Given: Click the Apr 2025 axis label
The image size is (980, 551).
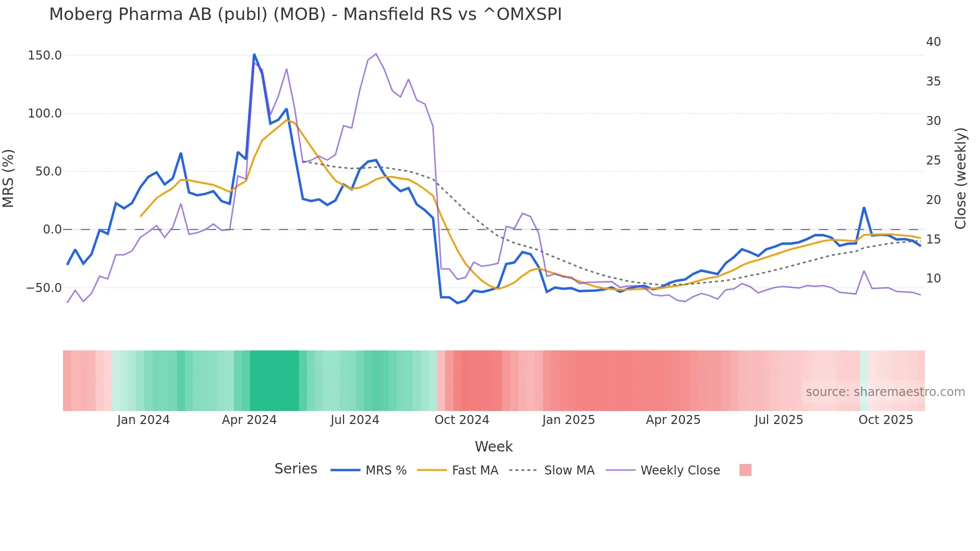Looking at the screenshot, I should pyautogui.click(x=673, y=419).
